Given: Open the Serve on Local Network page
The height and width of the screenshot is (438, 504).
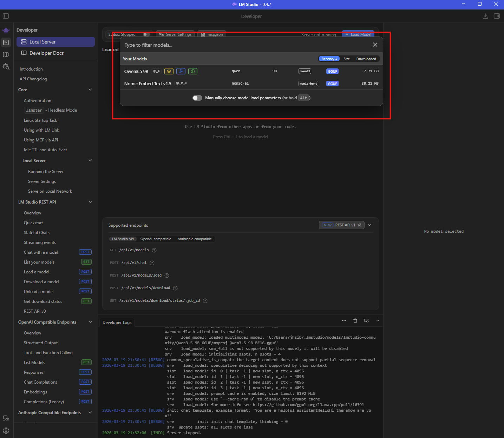Looking at the screenshot, I should tap(50, 191).
